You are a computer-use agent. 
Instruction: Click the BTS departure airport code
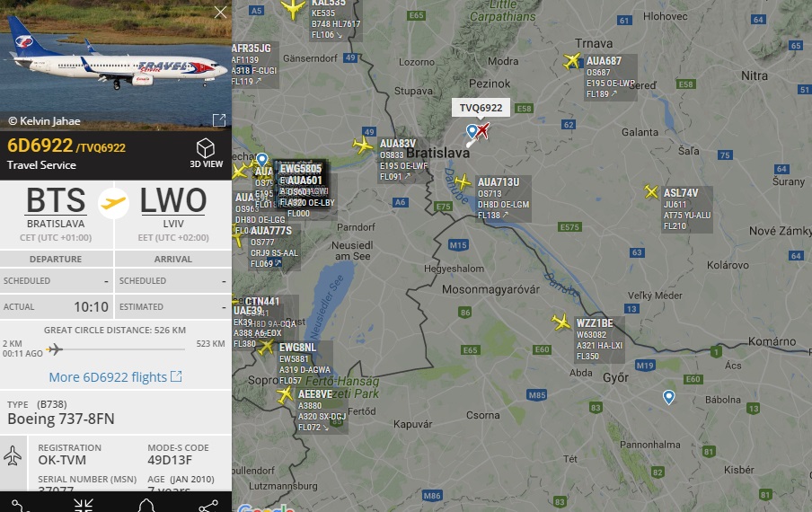pos(56,200)
